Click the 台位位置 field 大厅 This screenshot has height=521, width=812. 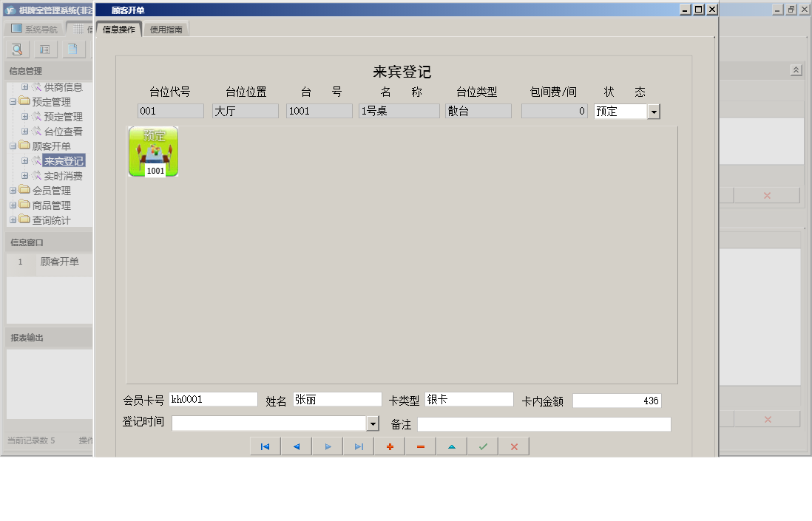click(246, 112)
